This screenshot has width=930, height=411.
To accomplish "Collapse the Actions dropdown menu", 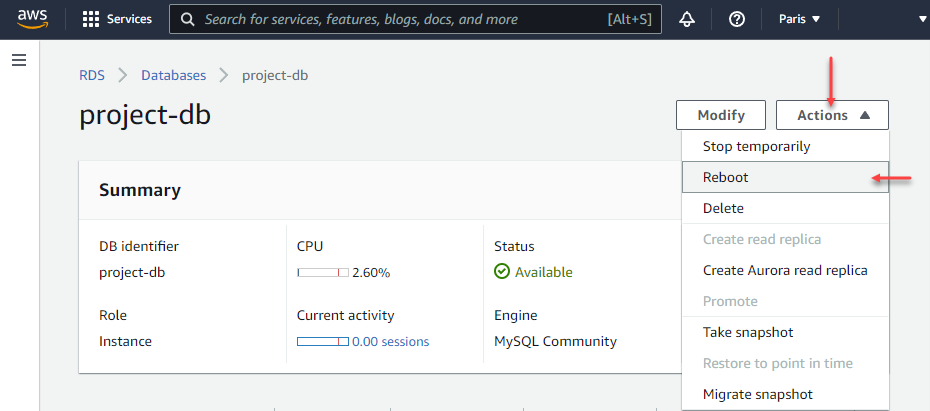I will (832, 115).
